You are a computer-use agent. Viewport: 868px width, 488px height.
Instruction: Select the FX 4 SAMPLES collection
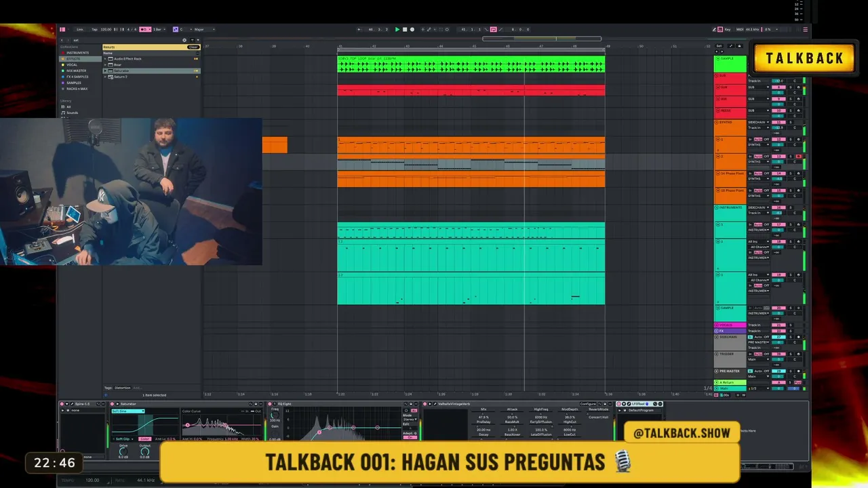[x=77, y=77]
